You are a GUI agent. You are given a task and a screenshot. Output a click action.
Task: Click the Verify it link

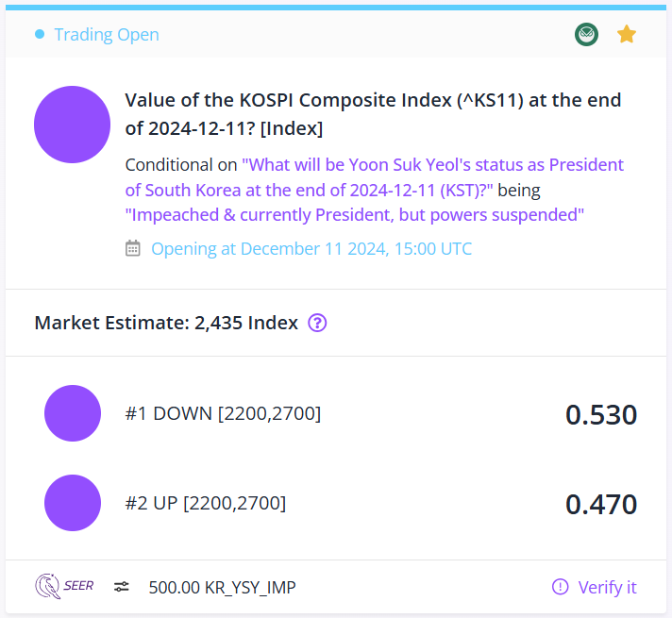pos(607,587)
